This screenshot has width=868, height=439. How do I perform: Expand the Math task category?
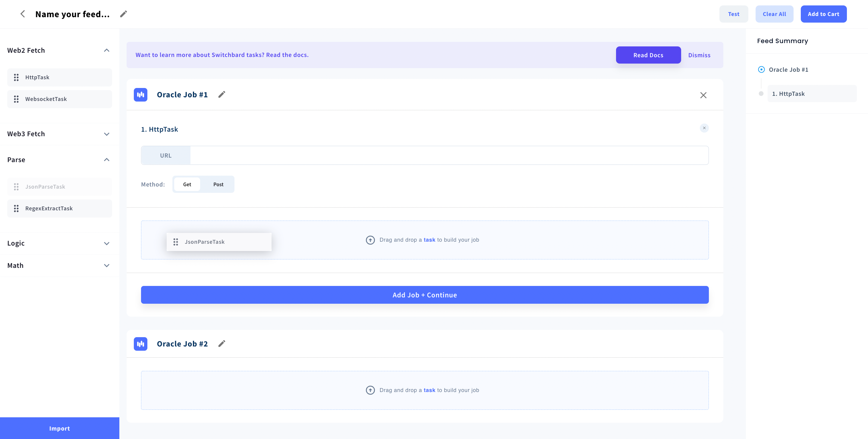click(x=106, y=265)
